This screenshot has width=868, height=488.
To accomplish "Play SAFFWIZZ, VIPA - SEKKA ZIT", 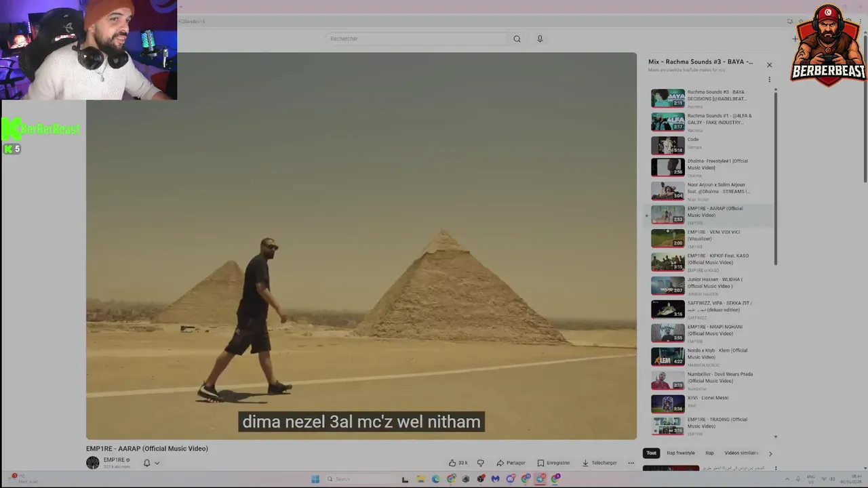I will coord(709,310).
